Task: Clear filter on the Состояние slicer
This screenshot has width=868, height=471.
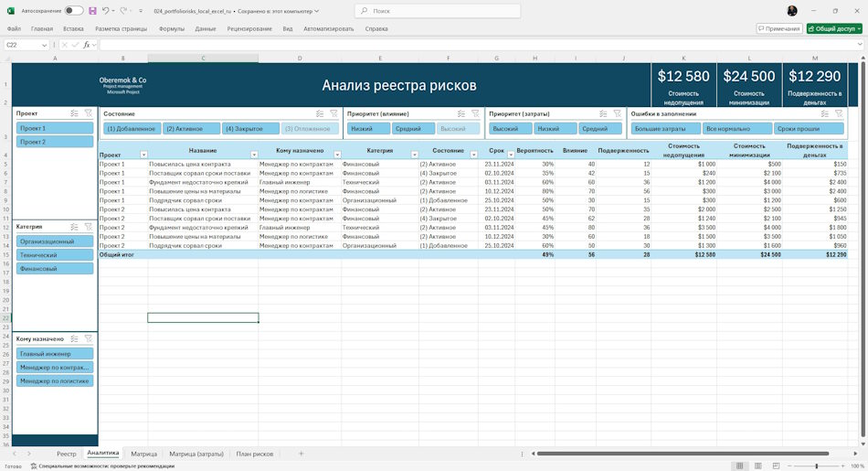Action: (333, 113)
